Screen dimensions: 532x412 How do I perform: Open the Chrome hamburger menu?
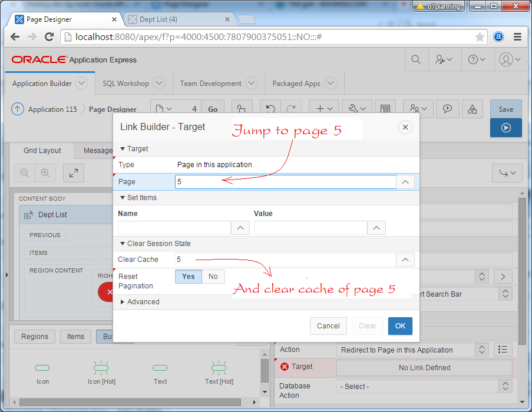tap(517, 36)
